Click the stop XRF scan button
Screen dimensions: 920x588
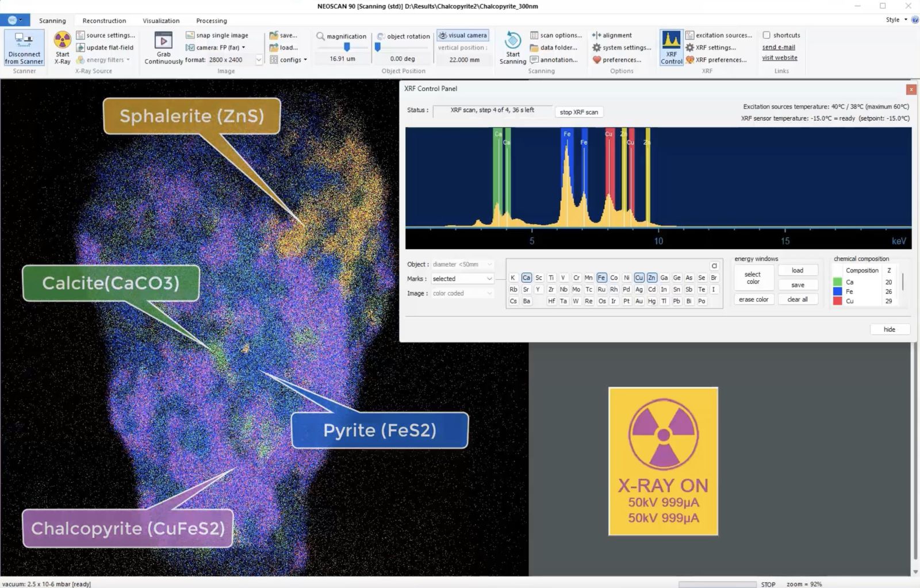(x=578, y=112)
